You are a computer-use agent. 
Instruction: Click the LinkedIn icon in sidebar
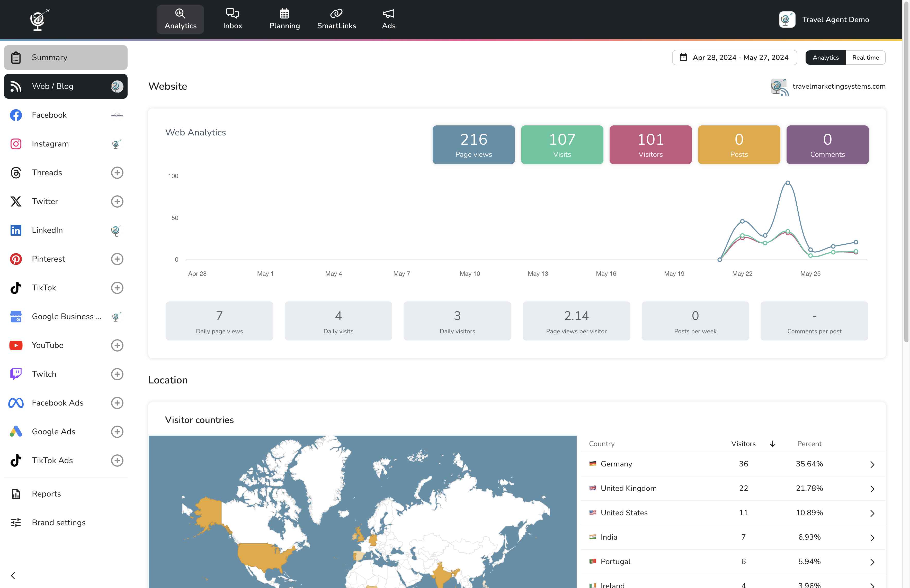tap(16, 230)
